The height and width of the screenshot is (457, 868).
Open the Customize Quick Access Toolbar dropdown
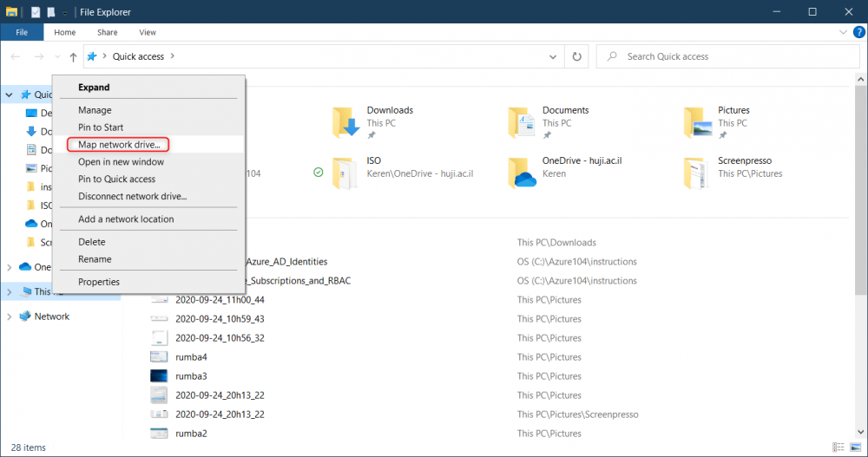pyautogui.click(x=65, y=12)
